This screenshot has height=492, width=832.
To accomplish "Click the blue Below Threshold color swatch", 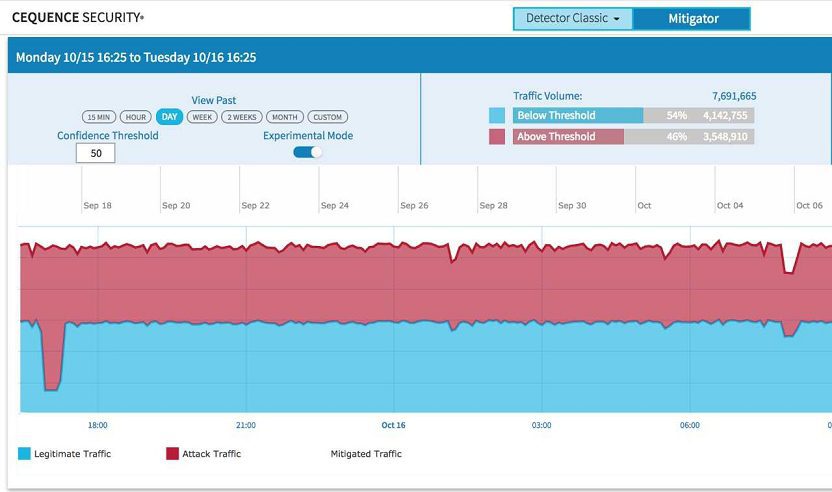I will [x=497, y=116].
